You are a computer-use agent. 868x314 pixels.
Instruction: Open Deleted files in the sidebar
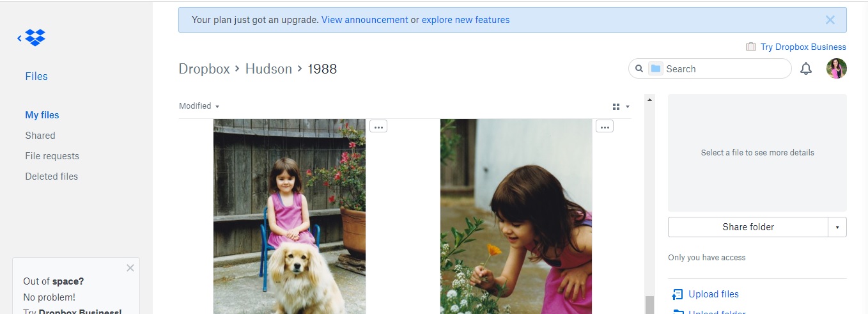(x=52, y=177)
